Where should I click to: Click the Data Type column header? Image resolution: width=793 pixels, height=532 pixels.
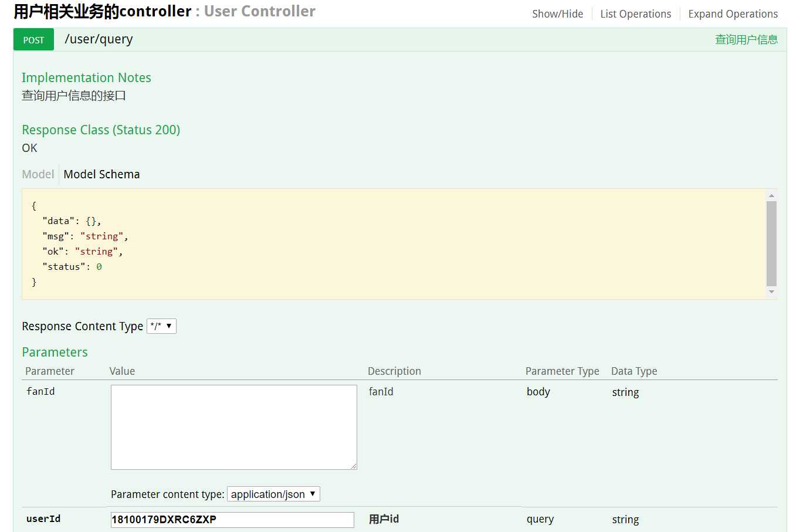coord(634,371)
